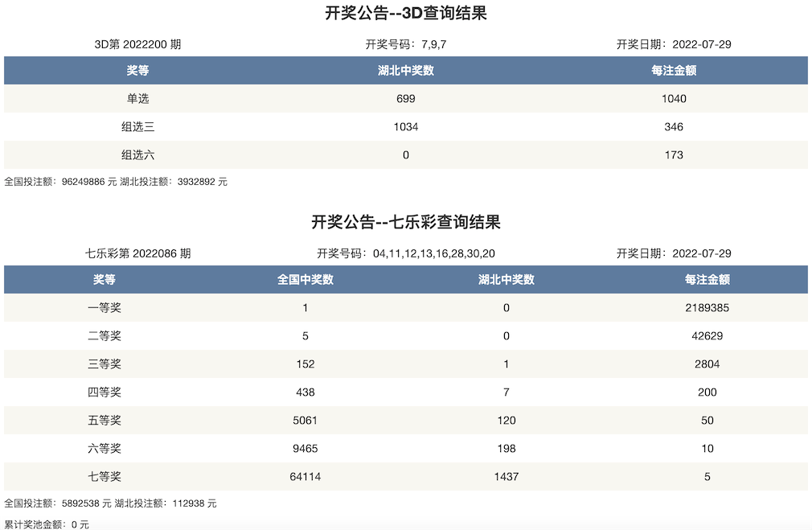Viewport: 812px width, 530px height.
Task: Click 七等奖 Hubei winners count 1437
Action: click(x=506, y=477)
